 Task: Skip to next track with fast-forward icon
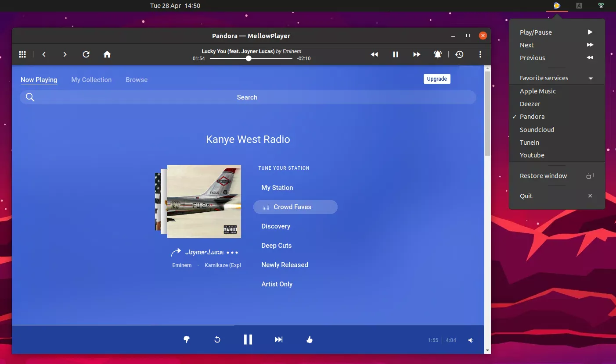416,54
